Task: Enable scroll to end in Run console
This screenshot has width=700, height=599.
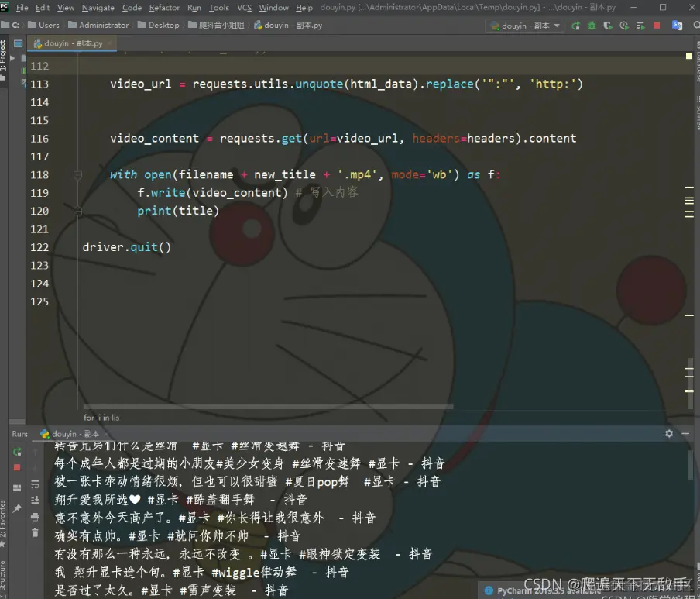Action: click(x=36, y=501)
